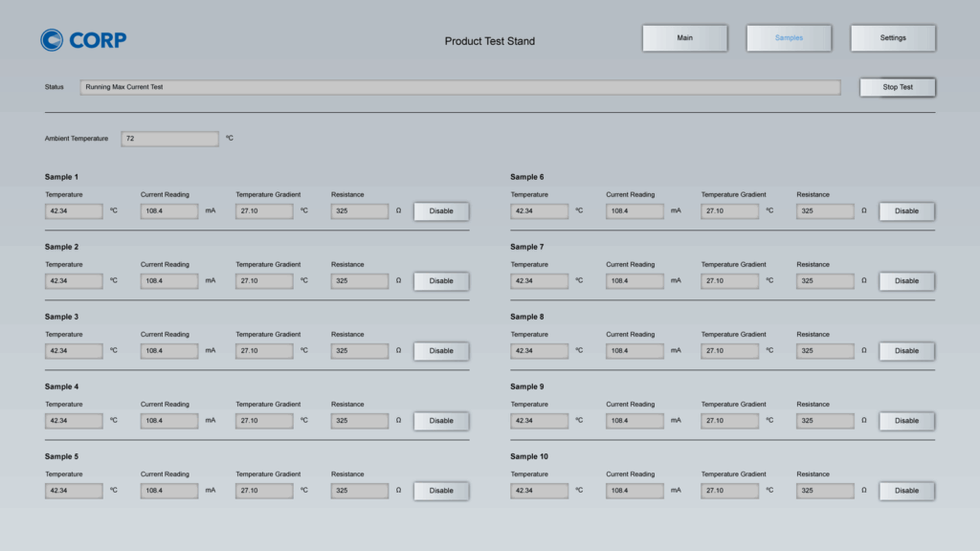Open the Settings tab
Viewport: 980px width, 551px height.
893,38
